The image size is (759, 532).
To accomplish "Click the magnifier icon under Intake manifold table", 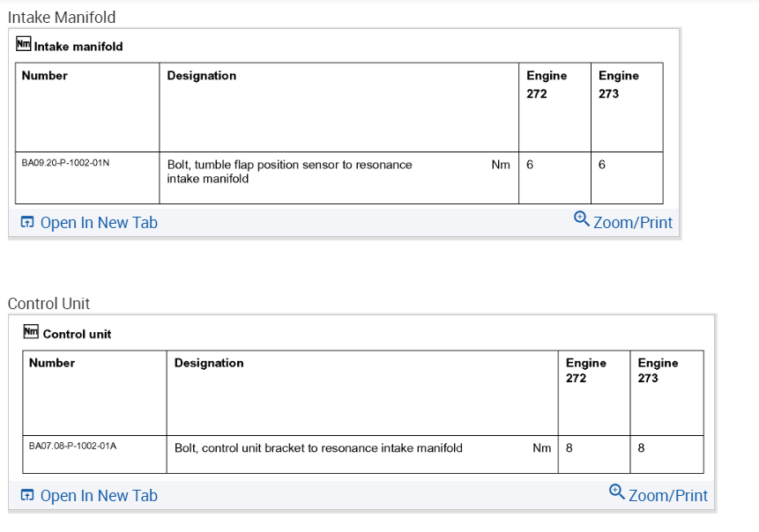I will [581, 218].
